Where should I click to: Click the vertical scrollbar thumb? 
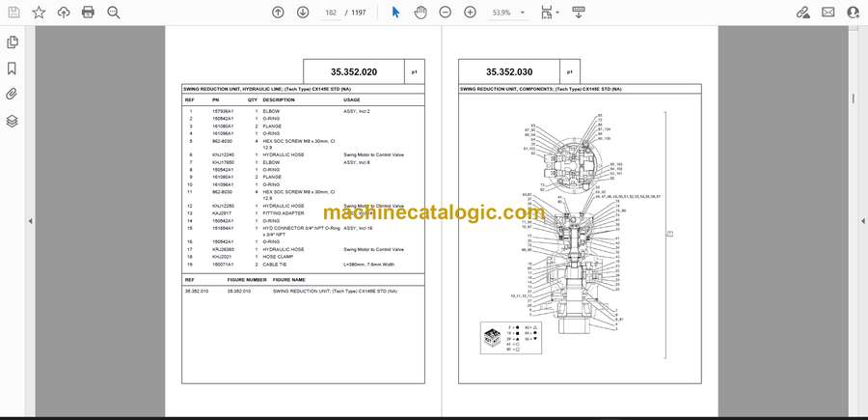853,98
